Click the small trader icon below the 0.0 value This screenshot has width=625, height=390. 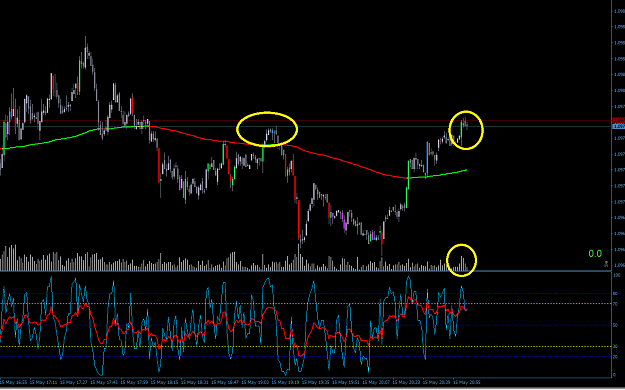[x=606, y=264]
